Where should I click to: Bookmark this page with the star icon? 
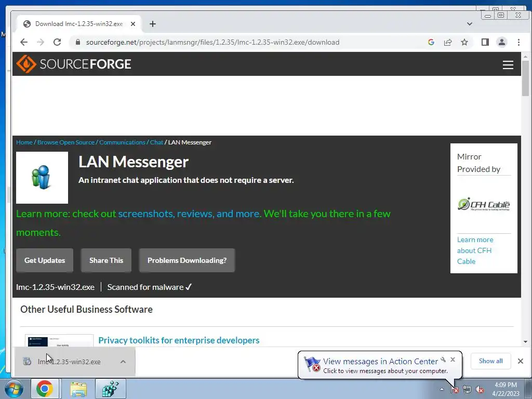464,42
